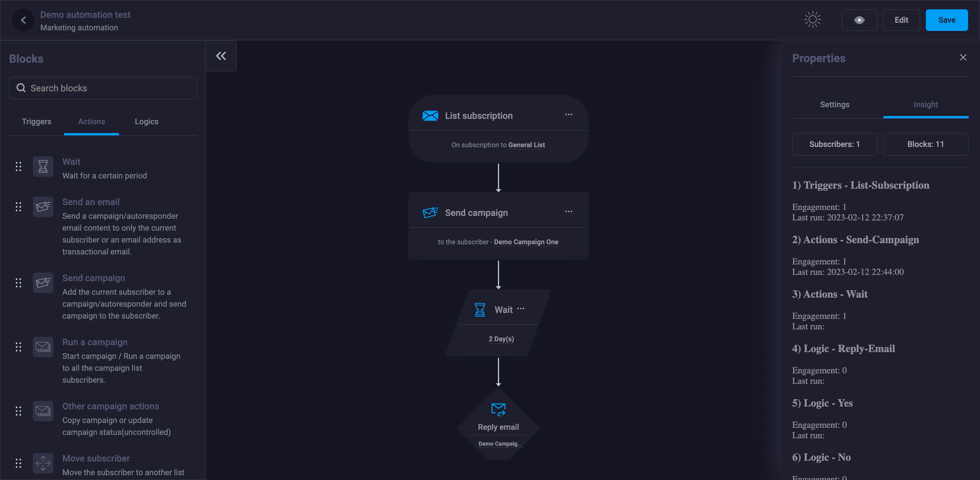Click drag handle beside Run a campaign
980x480 pixels.
point(18,347)
